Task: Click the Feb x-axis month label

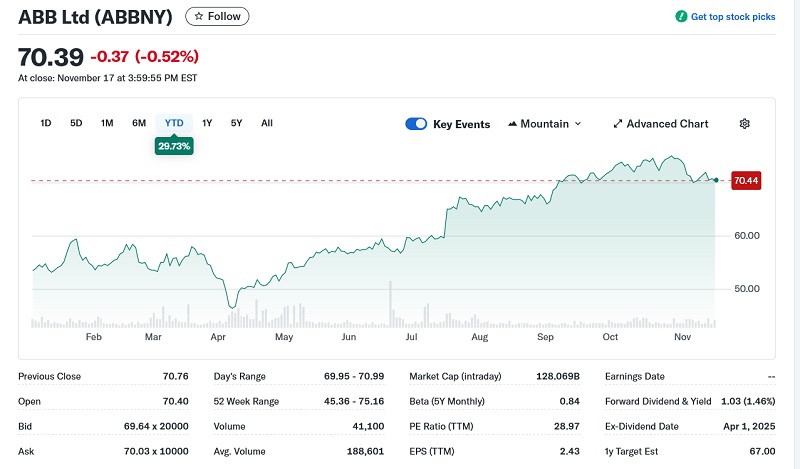Action: pos(93,337)
